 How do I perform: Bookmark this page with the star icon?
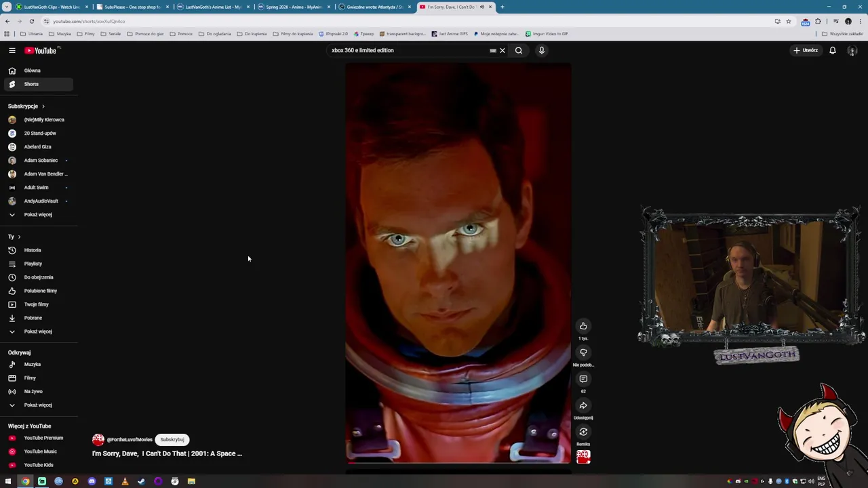[788, 21]
